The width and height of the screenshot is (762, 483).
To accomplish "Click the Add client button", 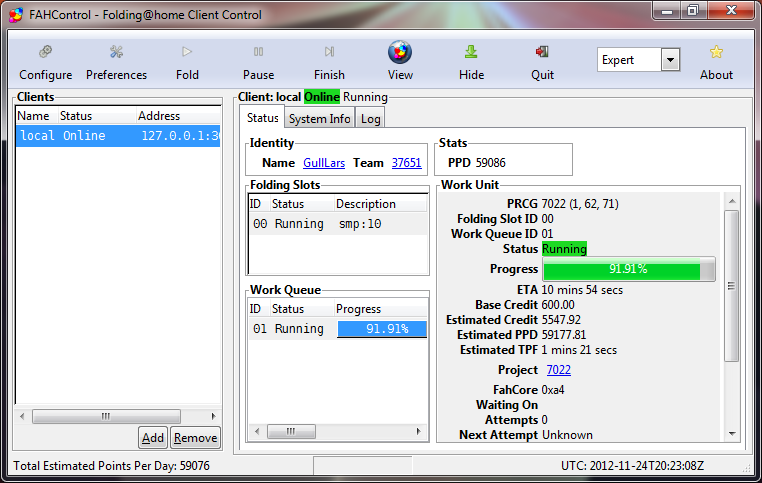I will 153,438.
